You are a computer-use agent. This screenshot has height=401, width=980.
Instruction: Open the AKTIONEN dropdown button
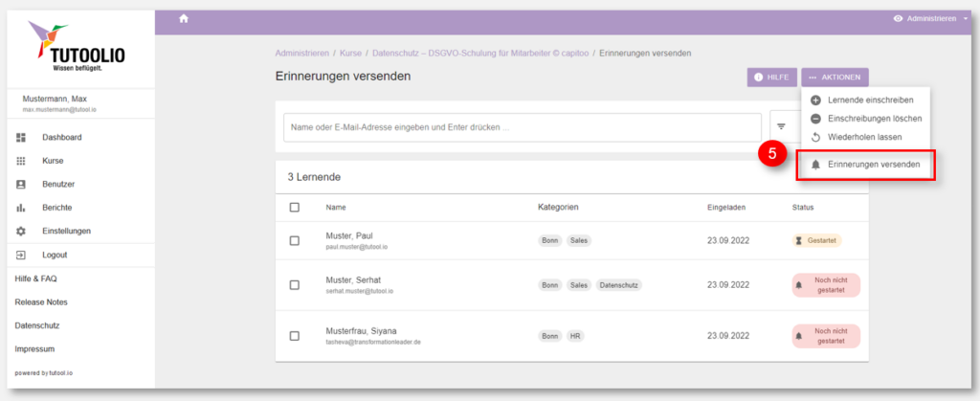click(x=835, y=78)
